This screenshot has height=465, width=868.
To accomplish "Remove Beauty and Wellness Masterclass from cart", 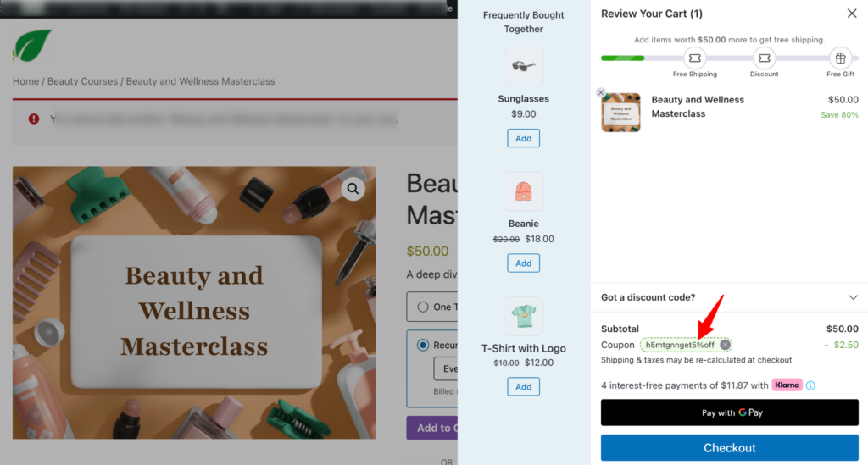I will click(601, 93).
